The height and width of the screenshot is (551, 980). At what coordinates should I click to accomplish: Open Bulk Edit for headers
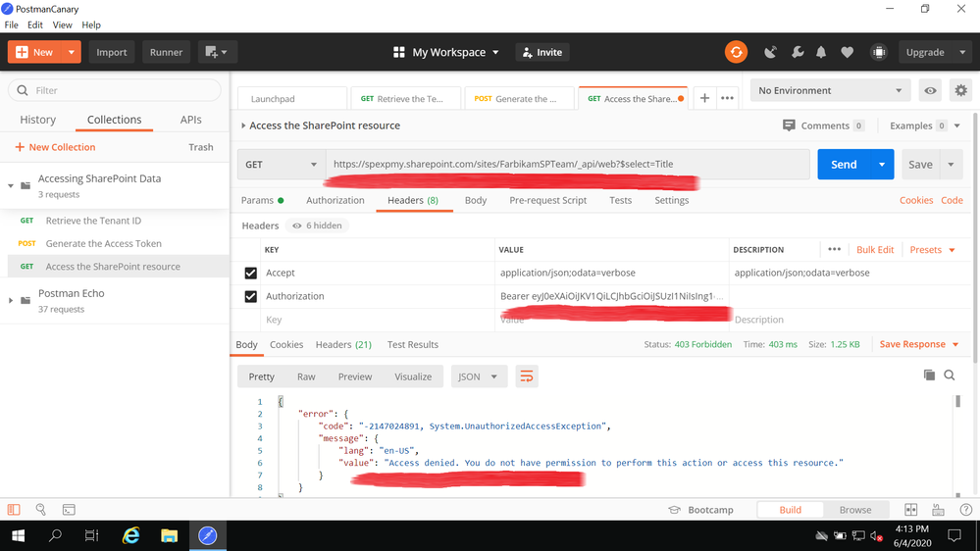[874, 249]
